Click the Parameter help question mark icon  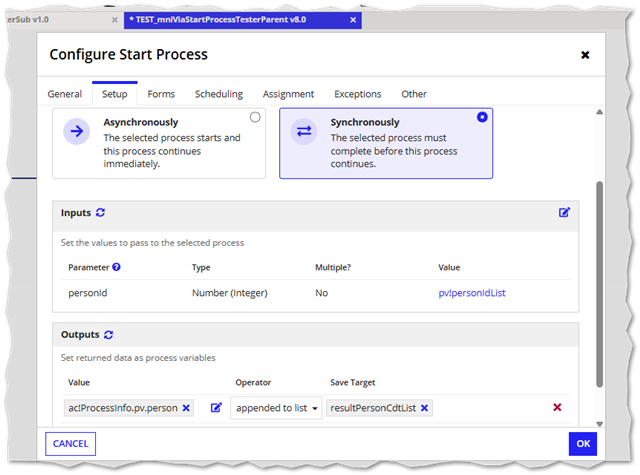pyautogui.click(x=117, y=267)
